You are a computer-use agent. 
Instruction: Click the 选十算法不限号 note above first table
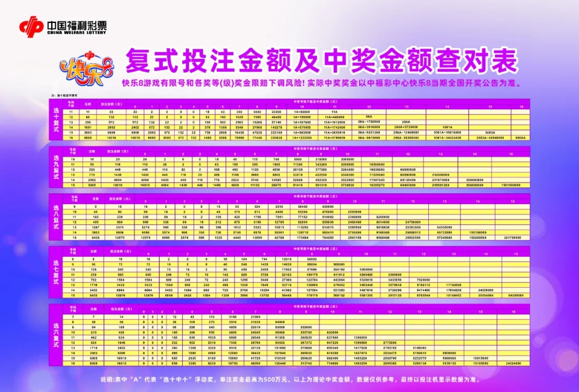64,95
